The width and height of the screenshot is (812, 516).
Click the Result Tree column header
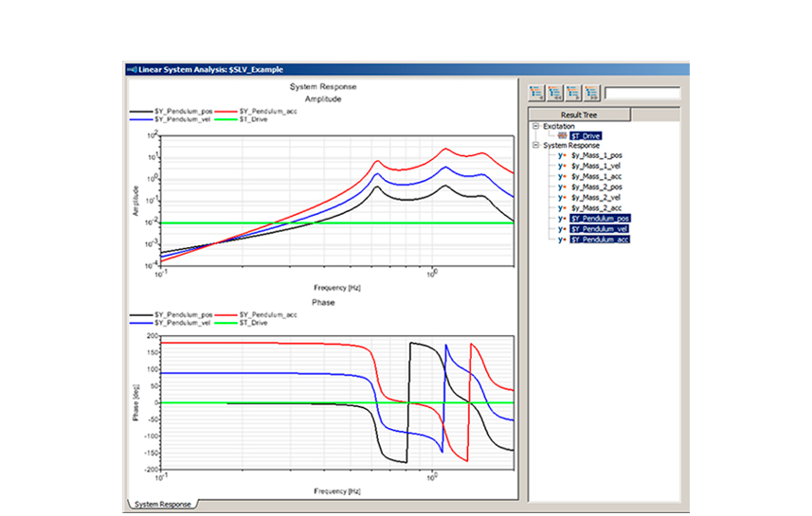point(580,115)
